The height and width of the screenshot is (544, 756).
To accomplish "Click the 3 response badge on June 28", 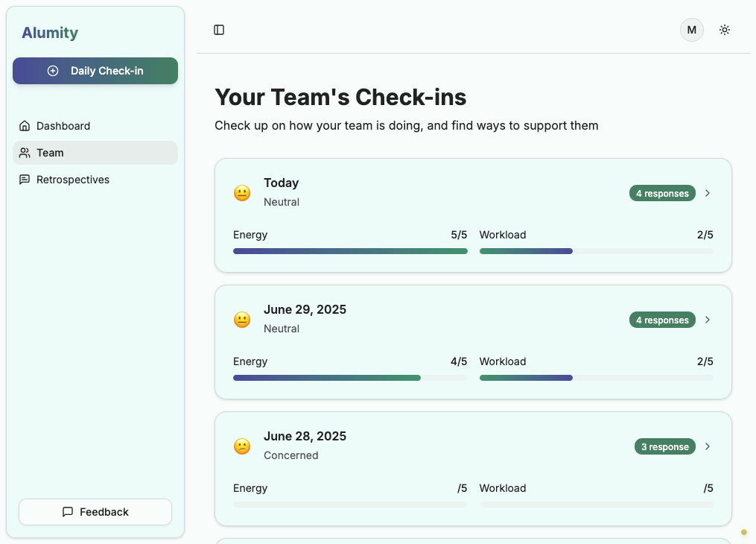I will (x=665, y=447).
